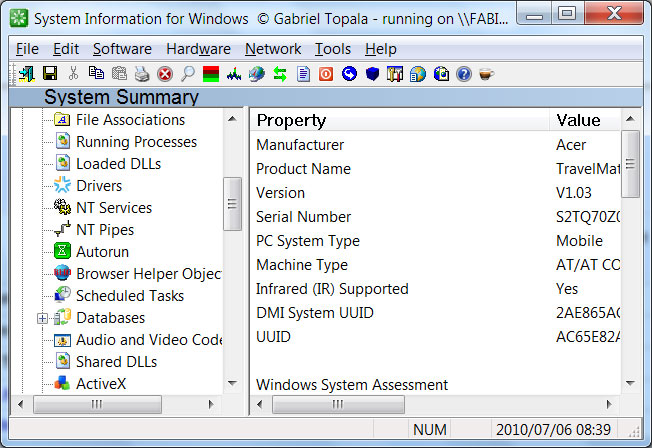Click the dark blue cube icon
This screenshot has height=448, width=652.
[x=373, y=74]
